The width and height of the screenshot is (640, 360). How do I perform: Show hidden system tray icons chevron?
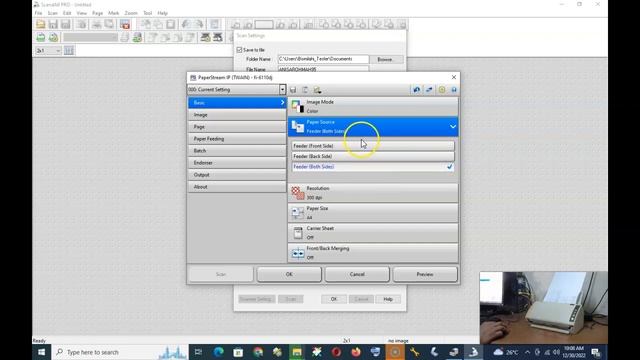pyautogui.click(x=527, y=352)
